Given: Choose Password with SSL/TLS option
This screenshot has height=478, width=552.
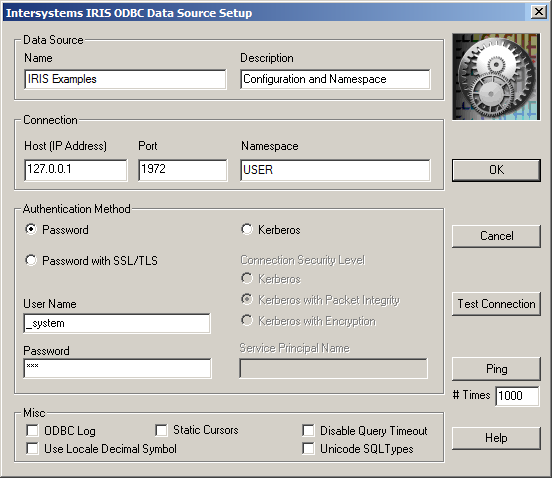Looking at the screenshot, I should (31, 260).
